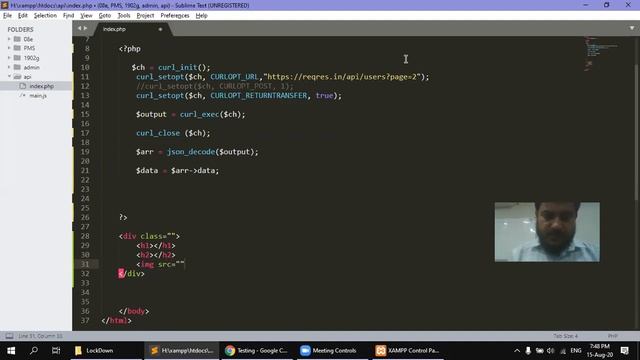This screenshot has height=360, width=640.
Task: Open Windows taskbar search
Action: coord(34,351)
